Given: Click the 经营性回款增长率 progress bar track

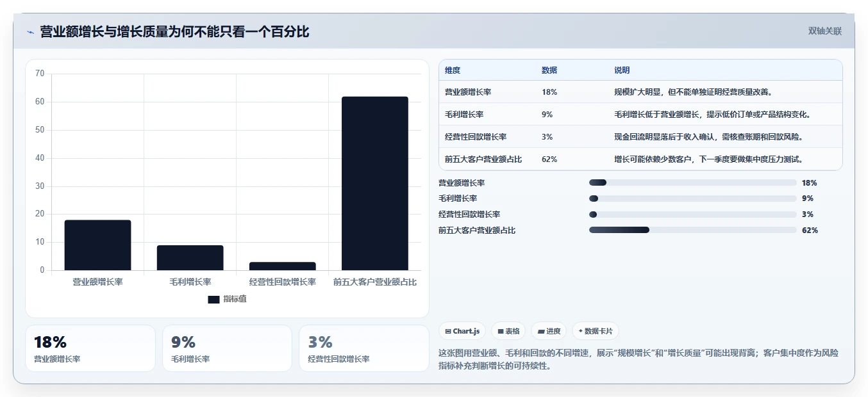Looking at the screenshot, I should [692, 215].
